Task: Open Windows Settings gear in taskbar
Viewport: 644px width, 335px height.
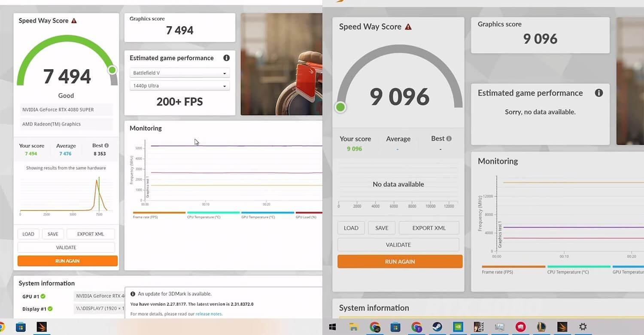Action: coord(583,327)
